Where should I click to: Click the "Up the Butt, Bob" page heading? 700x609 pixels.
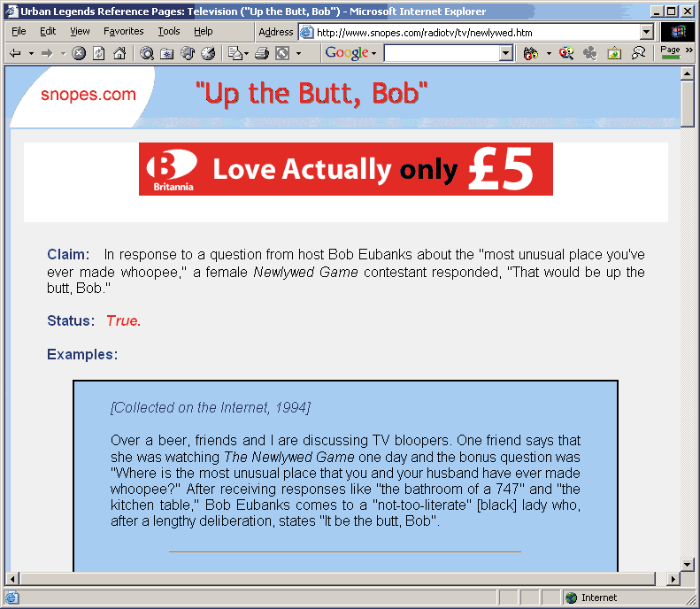click(312, 93)
